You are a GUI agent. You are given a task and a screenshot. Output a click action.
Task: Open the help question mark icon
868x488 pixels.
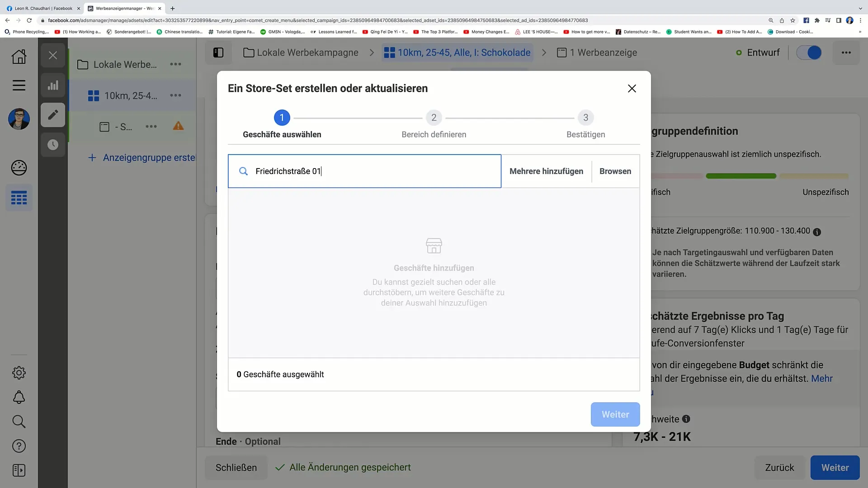(x=19, y=446)
